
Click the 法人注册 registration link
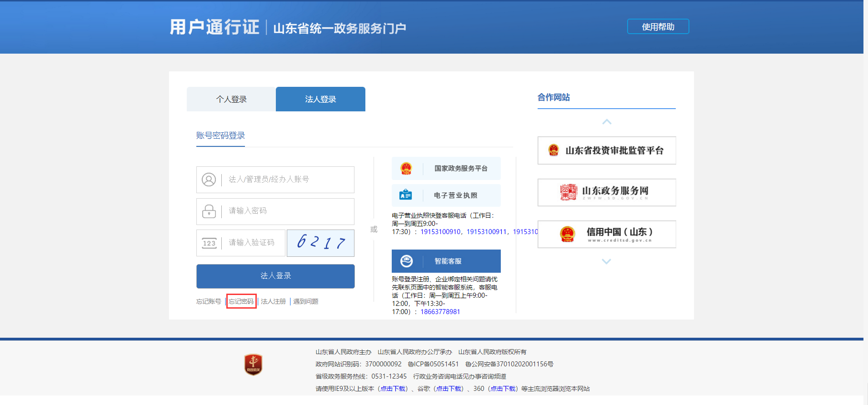(273, 301)
